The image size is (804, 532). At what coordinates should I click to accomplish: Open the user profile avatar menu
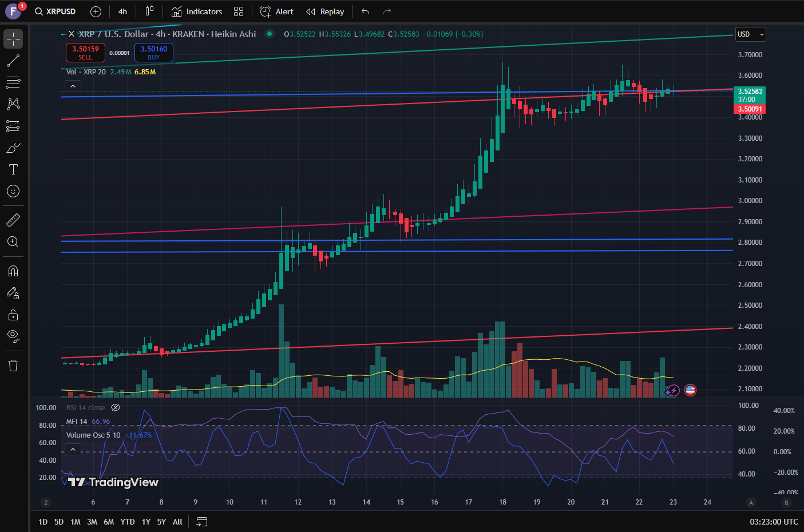(13, 11)
